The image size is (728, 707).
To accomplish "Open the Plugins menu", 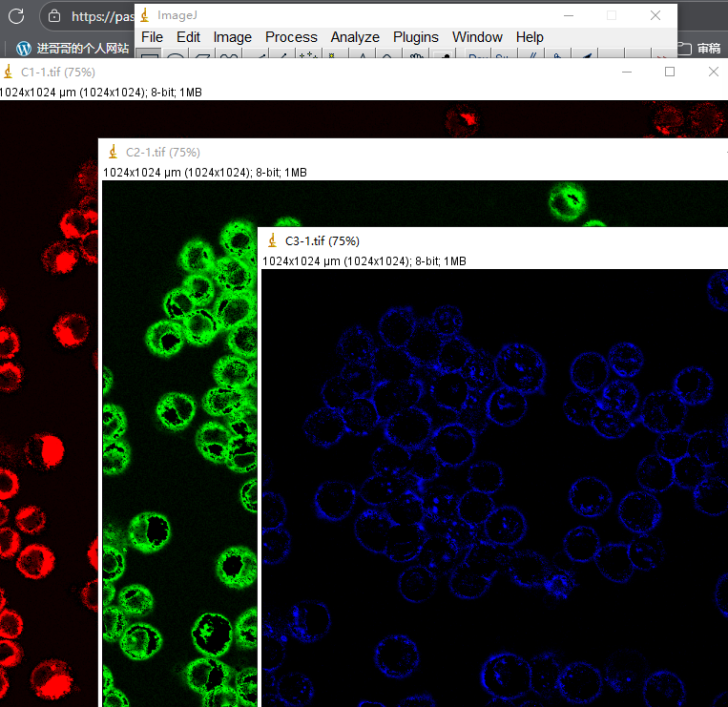I will pyautogui.click(x=416, y=37).
